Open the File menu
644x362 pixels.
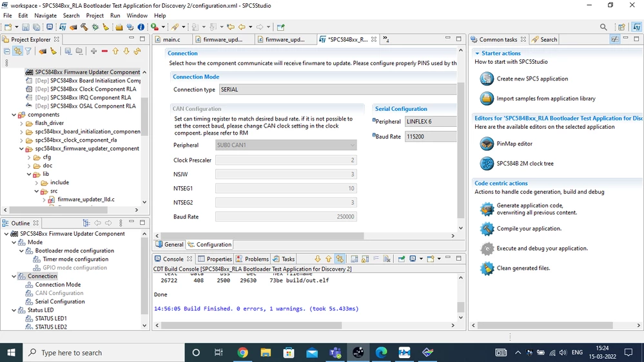pyautogui.click(x=7, y=15)
